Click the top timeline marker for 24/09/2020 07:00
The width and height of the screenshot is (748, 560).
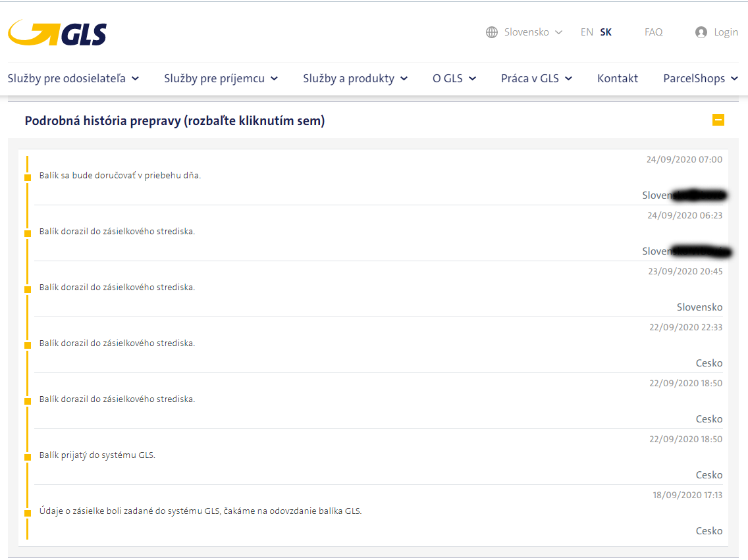pos(28,178)
